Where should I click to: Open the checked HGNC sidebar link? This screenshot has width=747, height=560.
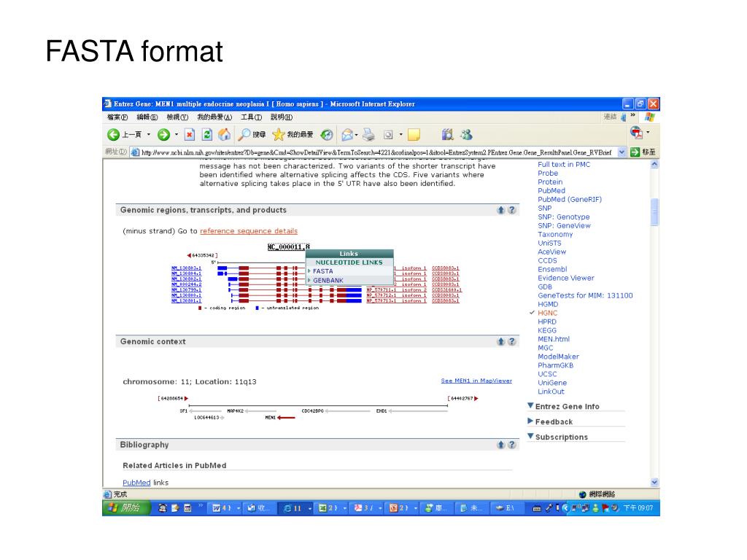(x=547, y=313)
